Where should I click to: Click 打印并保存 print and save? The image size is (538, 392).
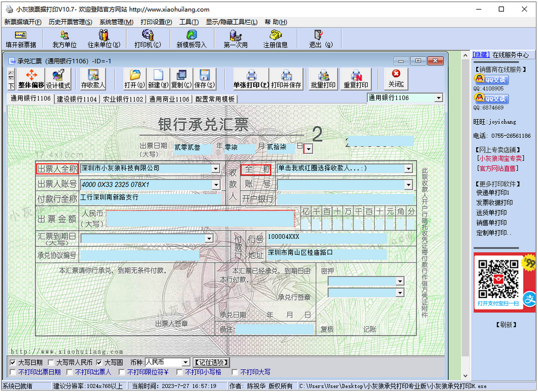click(x=286, y=79)
